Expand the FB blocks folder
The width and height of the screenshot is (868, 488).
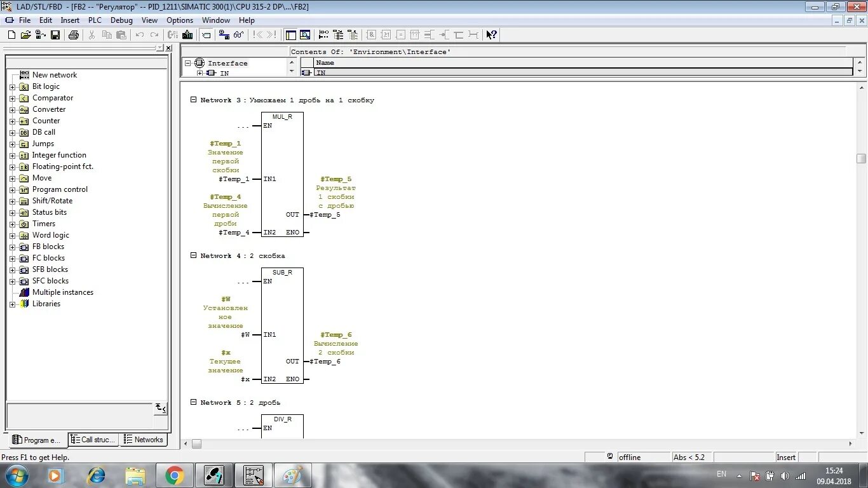pos(12,247)
